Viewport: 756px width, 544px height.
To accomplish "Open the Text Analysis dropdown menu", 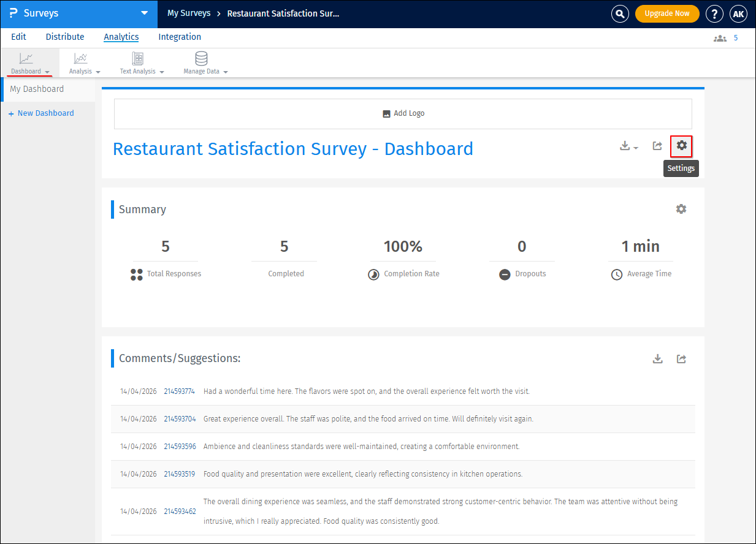I will tap(142, 64).
